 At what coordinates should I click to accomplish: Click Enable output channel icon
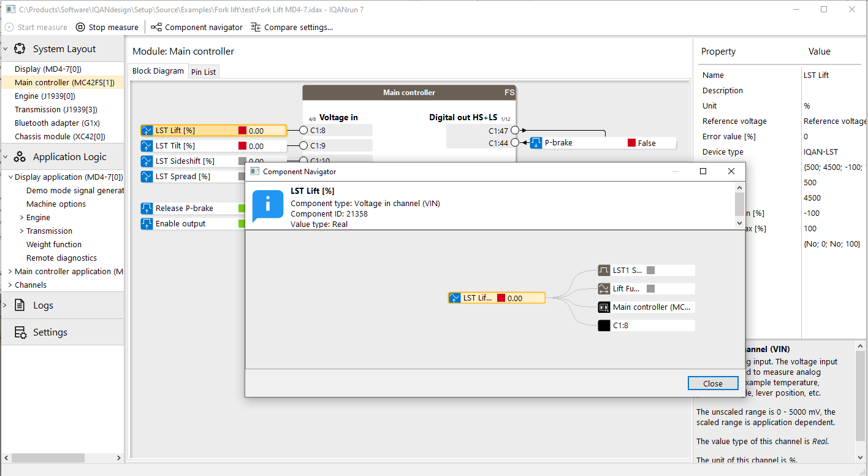[x=147, y=224]
